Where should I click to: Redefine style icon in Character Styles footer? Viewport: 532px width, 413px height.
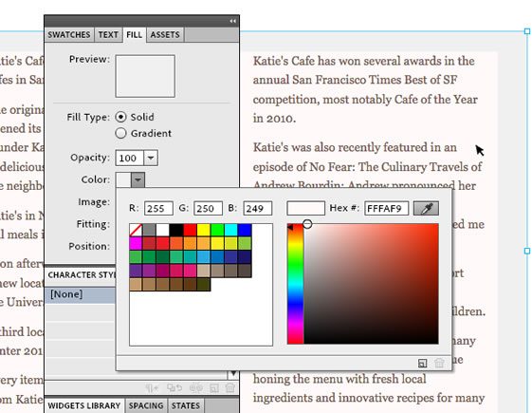[174, 388]
